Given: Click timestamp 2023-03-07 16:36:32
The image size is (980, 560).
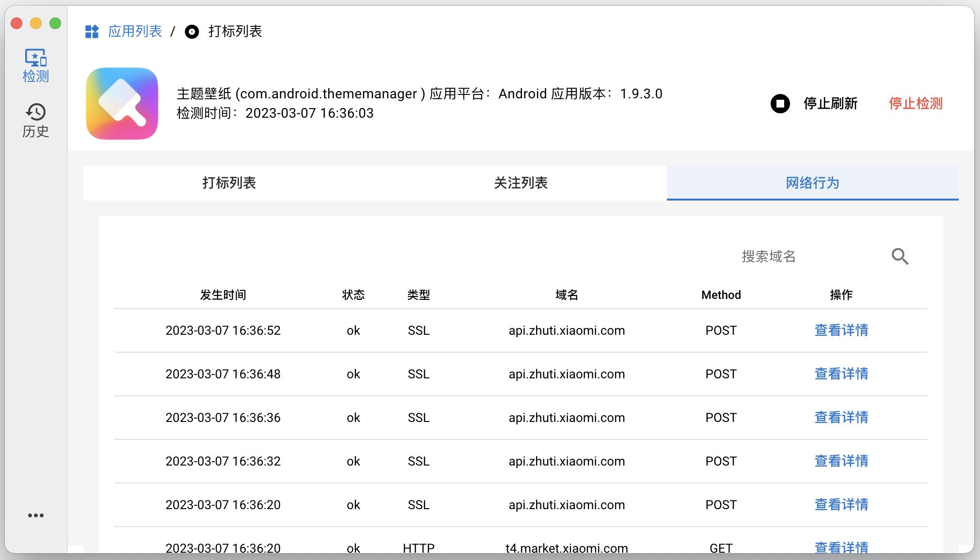Looking at the screenshot, I should (223, 461).
